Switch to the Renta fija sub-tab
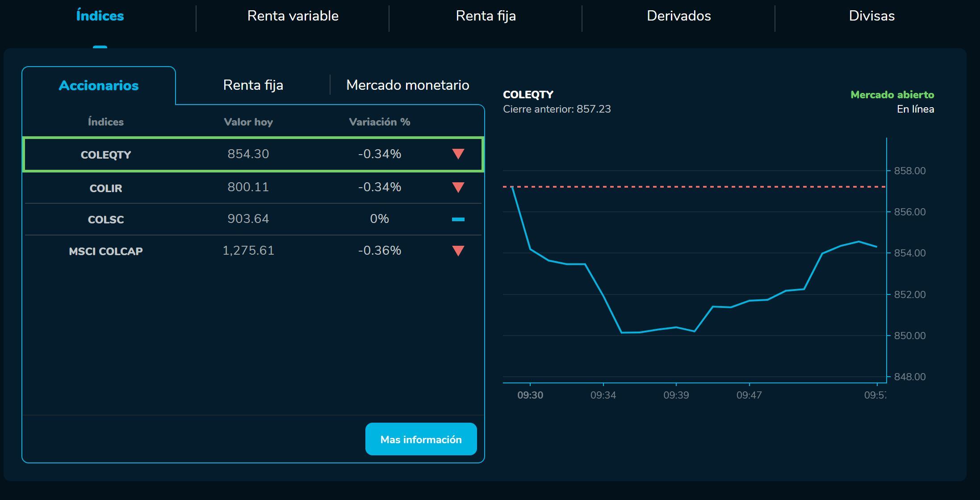The image size is (980, 500). [x=253, y=85]
